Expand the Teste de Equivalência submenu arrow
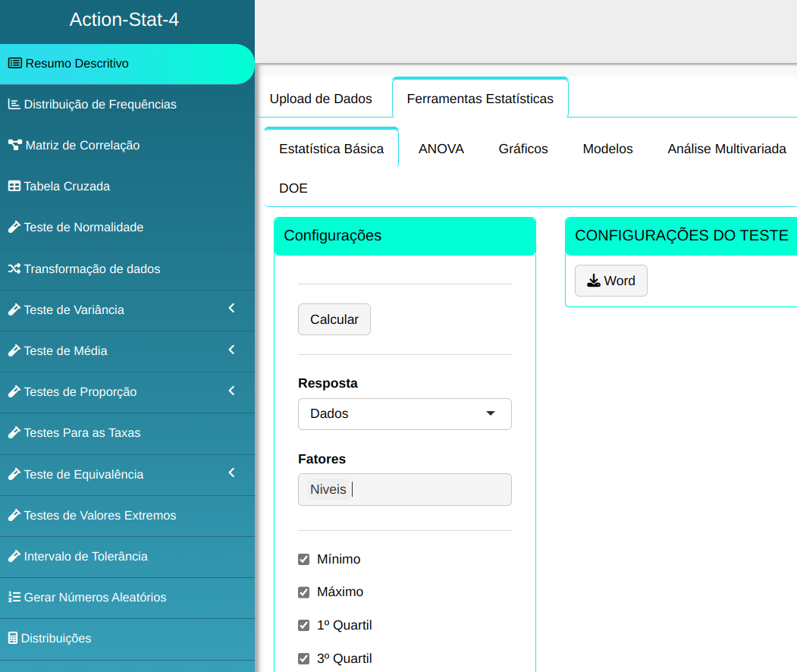The height and width of the screenshot is (672, 797). pyautogui.click(x=232, y=473)
